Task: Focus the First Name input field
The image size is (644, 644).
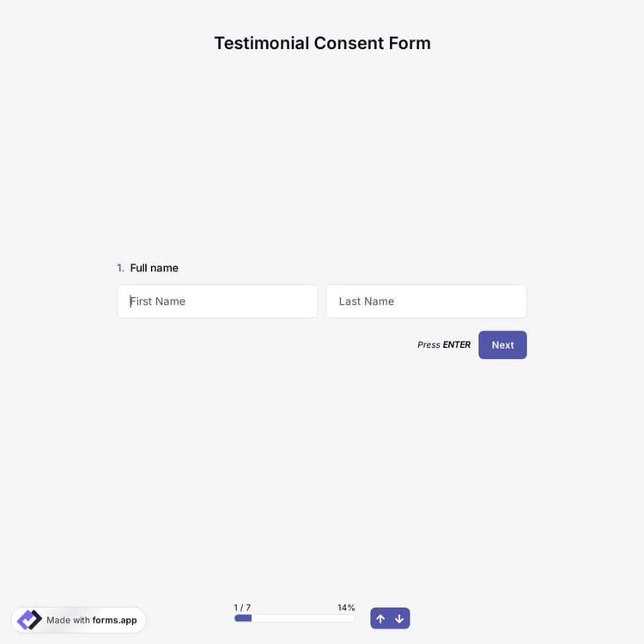Action: pyautogui.click(x=217, y=301)
